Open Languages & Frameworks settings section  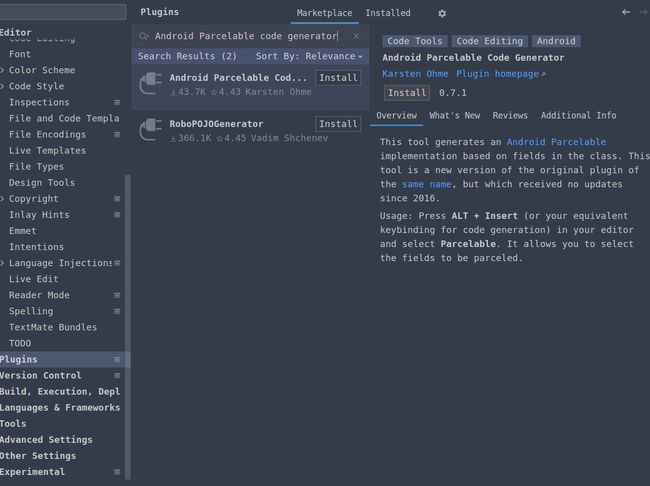coord(60,408)
